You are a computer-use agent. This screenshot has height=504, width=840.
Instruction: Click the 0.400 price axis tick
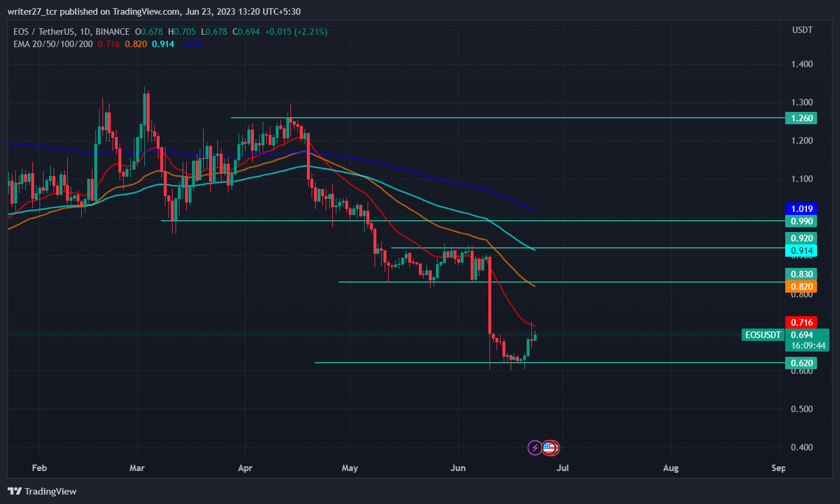tap(802, 447)
